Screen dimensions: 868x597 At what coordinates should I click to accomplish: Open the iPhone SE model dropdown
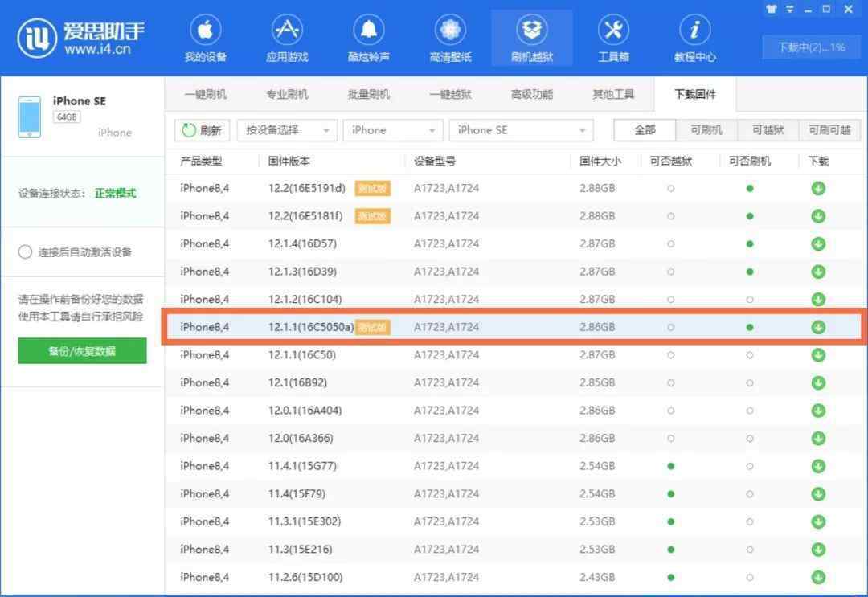tap(521, 130)
